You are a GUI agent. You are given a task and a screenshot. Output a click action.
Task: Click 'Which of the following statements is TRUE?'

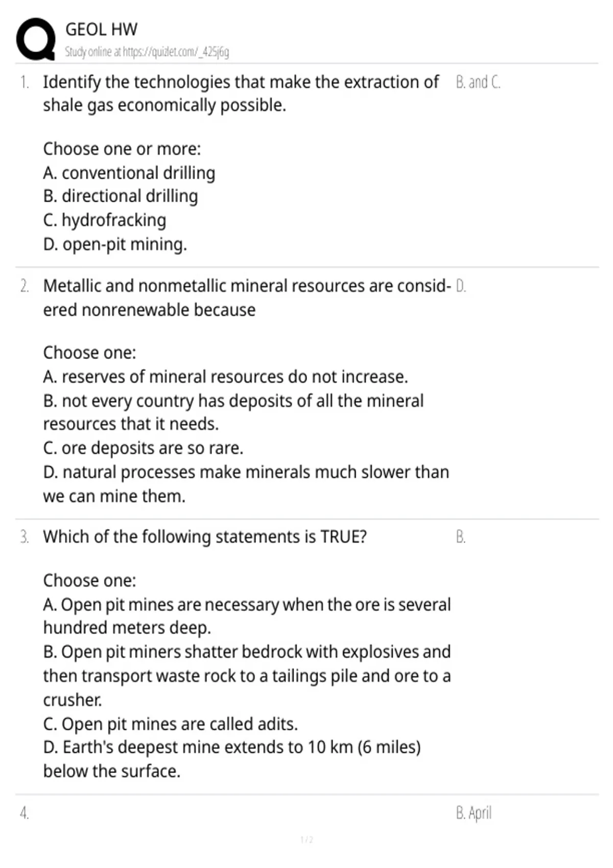coord(205,537)
